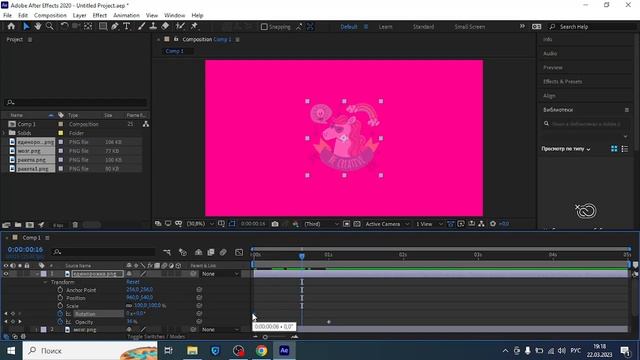The image size is (640, 360).
Task: Click the timeline layer search field
Action: coord(104,252)
